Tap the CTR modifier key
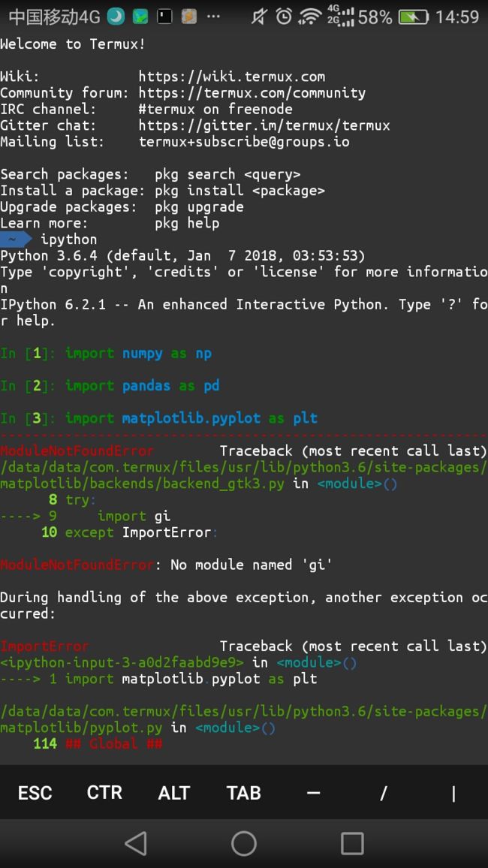 tap(104, 793)
